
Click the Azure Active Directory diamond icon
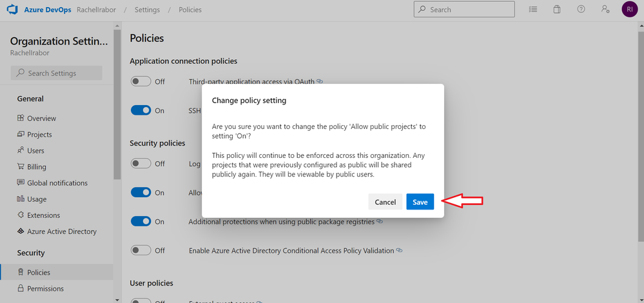pyautogui.click(x=21, y=231)
